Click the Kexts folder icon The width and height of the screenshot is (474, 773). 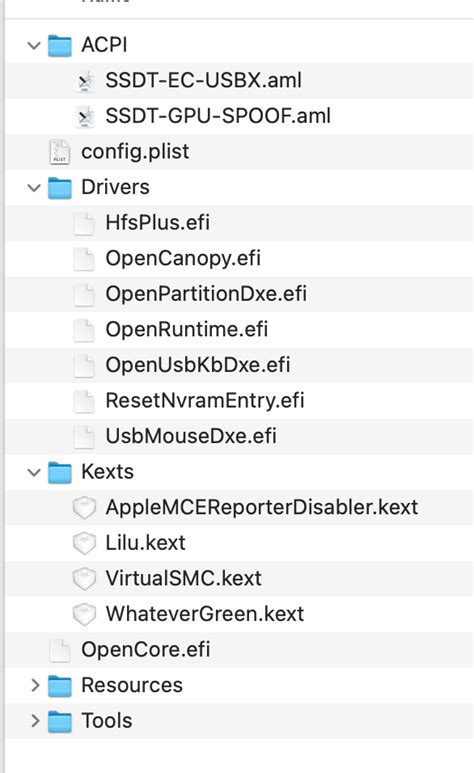(x=60, y=472)
